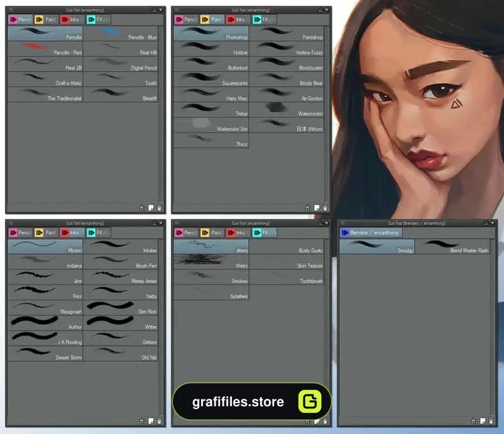Select the Pencille - Blue brush
The width and height of the screenshot is (504, 434).
pyautogui.click(x=121, y=34)
